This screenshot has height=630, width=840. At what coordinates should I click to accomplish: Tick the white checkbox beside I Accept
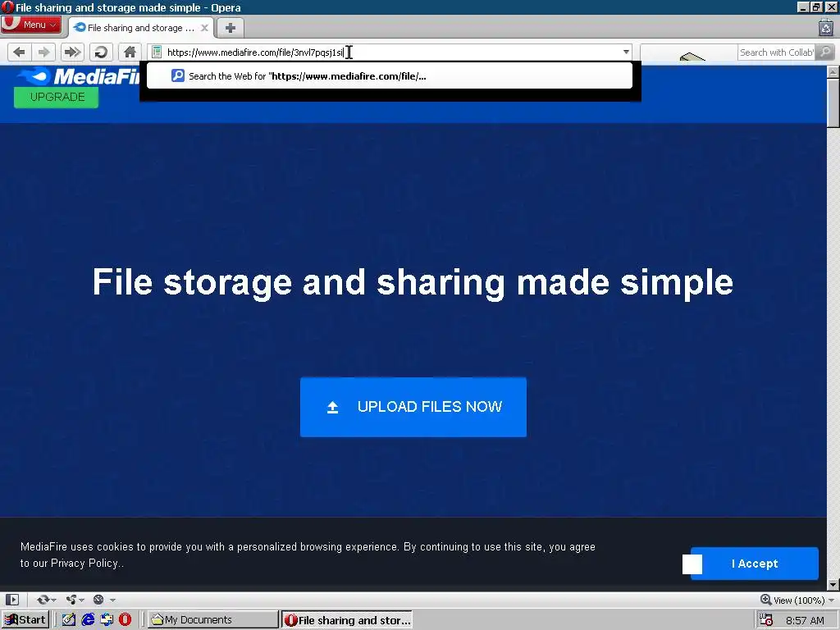692,564
